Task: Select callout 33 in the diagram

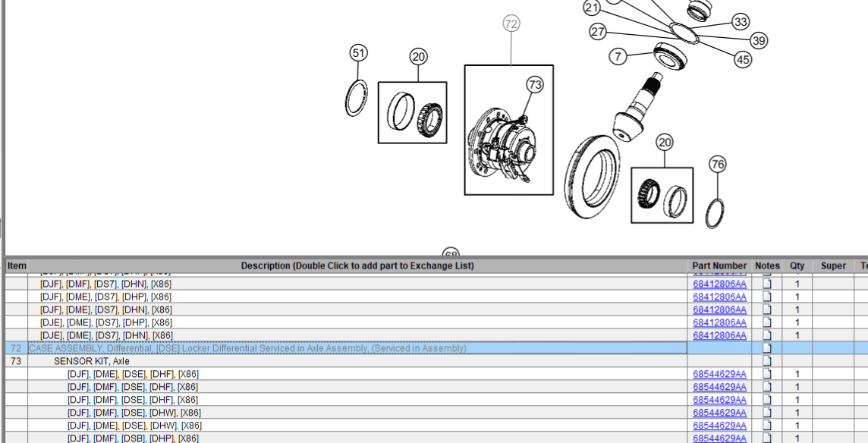Action: (x=740, y=21)
